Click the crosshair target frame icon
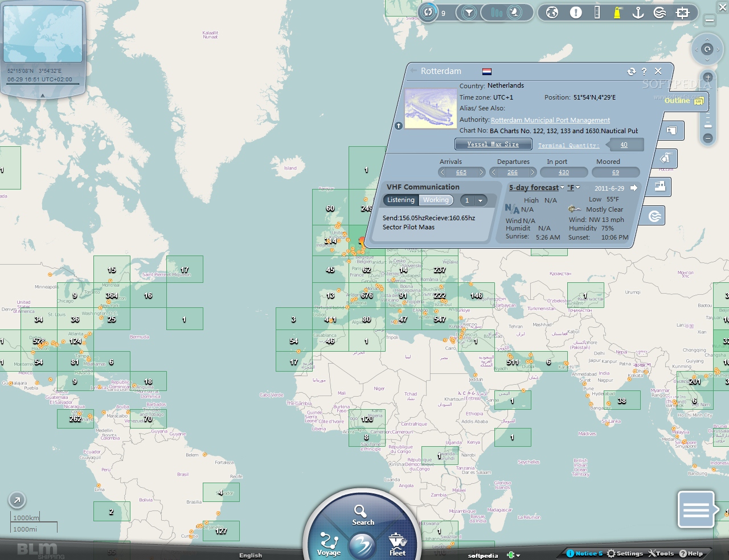 [x=682, y=13]
